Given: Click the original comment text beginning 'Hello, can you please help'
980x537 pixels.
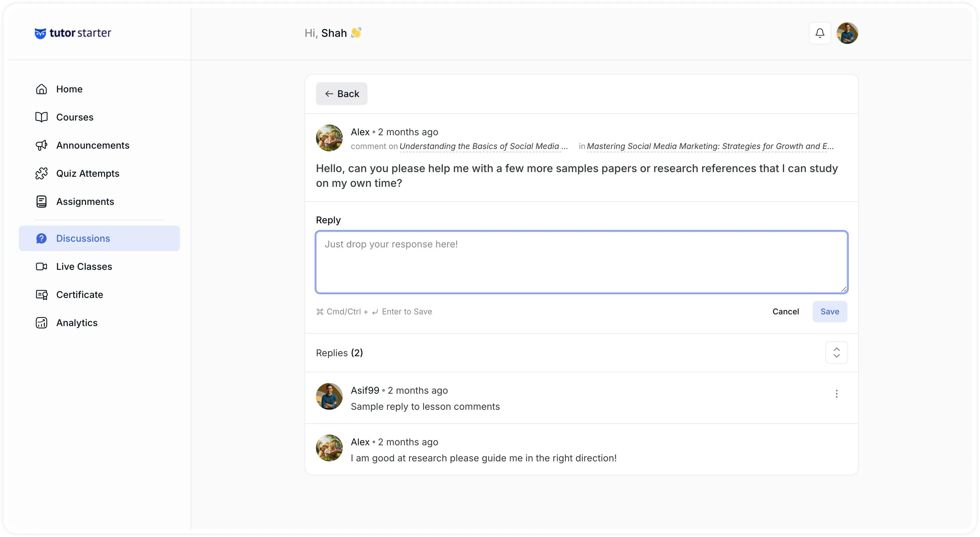Looking at the screenshot, I should 577,176.
